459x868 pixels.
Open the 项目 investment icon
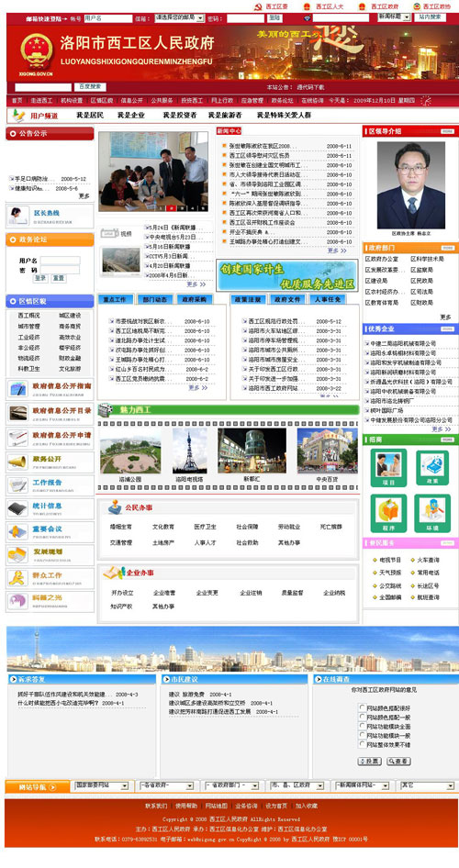click(x=388, y=468)
